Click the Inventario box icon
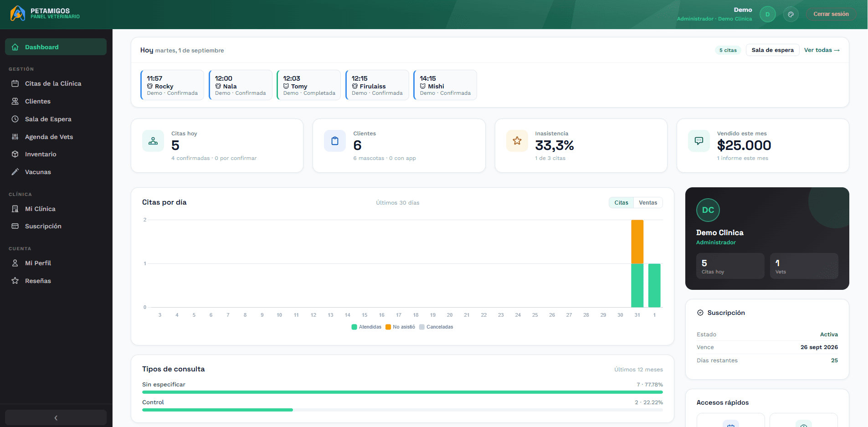This screenshot has height=427, width=868. click(x=15, y=154)
